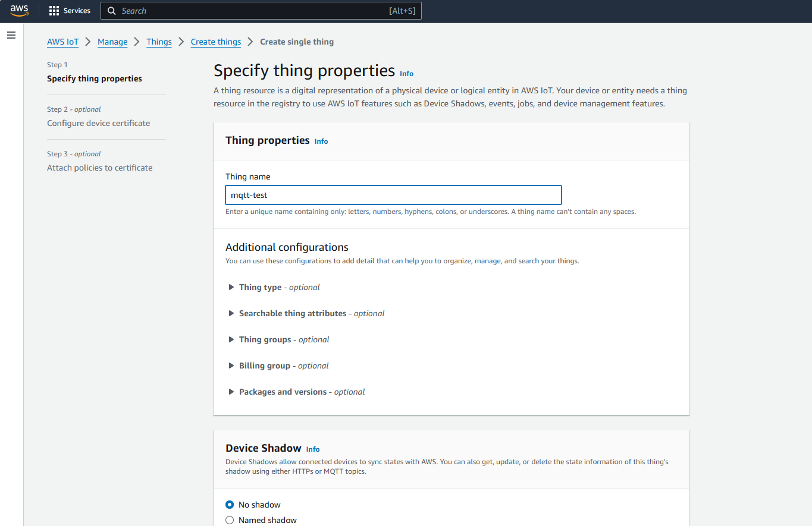The width and height of the screenshot is (812, 526).
Task: Select the Named shadow radio option
Action: click(230, 520)
